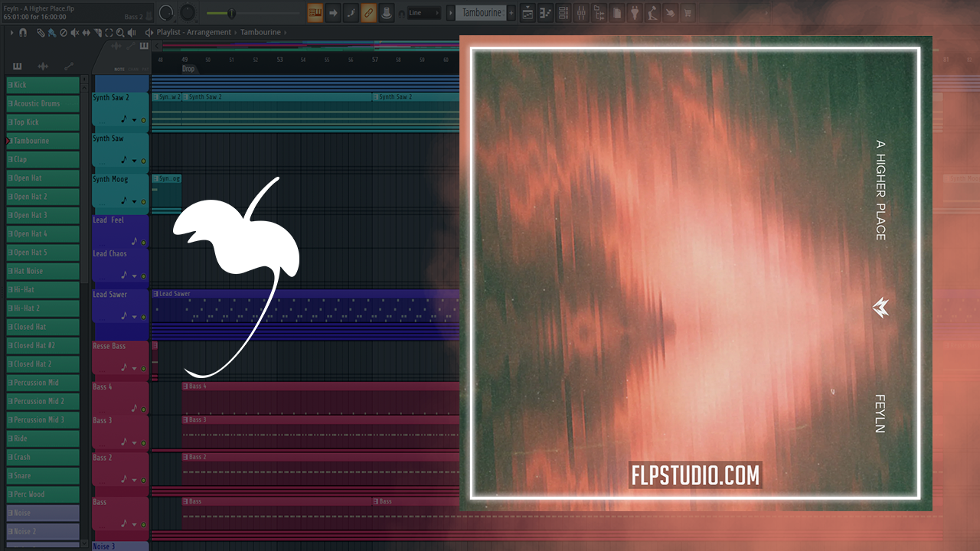
Task: Toggle mute dot on Synth Moog track
Action: (143, 202)
